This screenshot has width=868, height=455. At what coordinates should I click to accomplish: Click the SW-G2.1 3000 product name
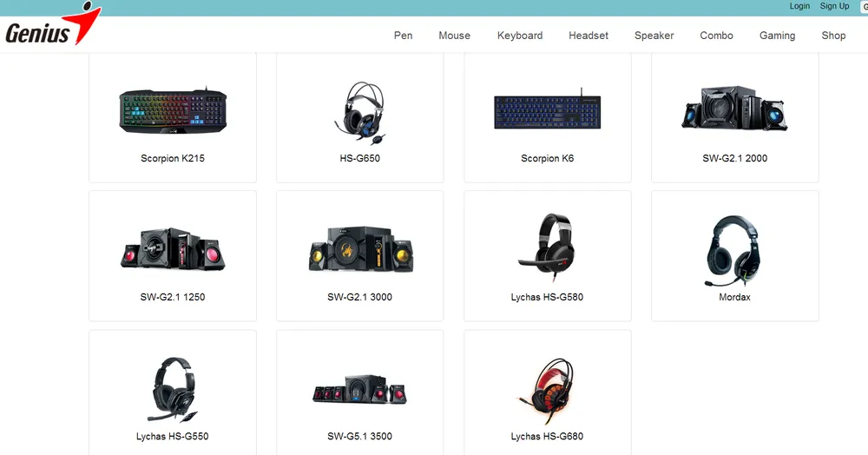(x=360, y=297)
